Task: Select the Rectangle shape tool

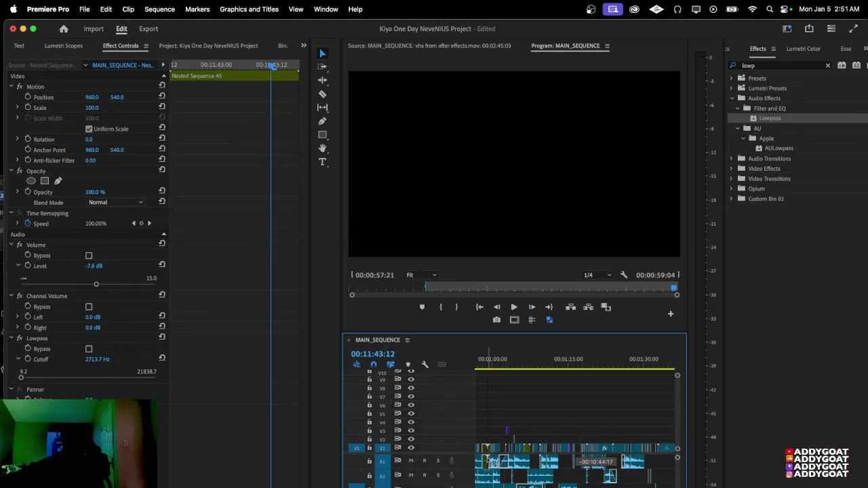Action: pyautogui.click(x=322, y=135)
